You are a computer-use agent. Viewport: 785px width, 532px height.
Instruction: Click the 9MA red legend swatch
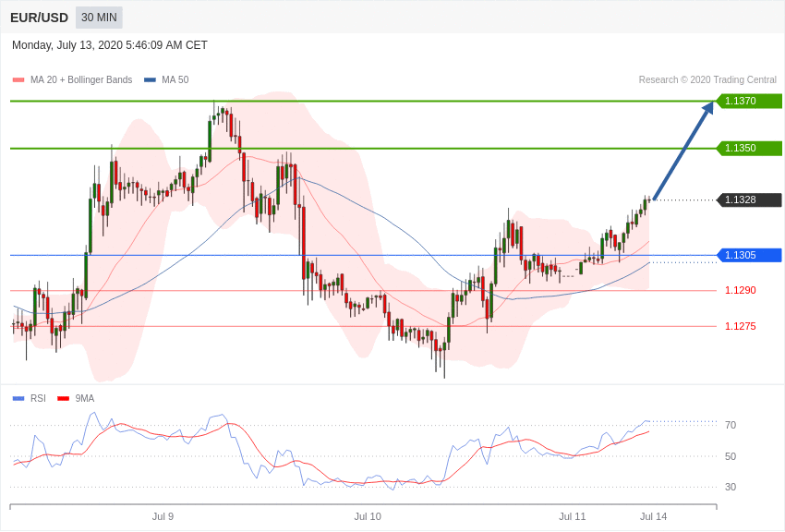click(63, 398)
